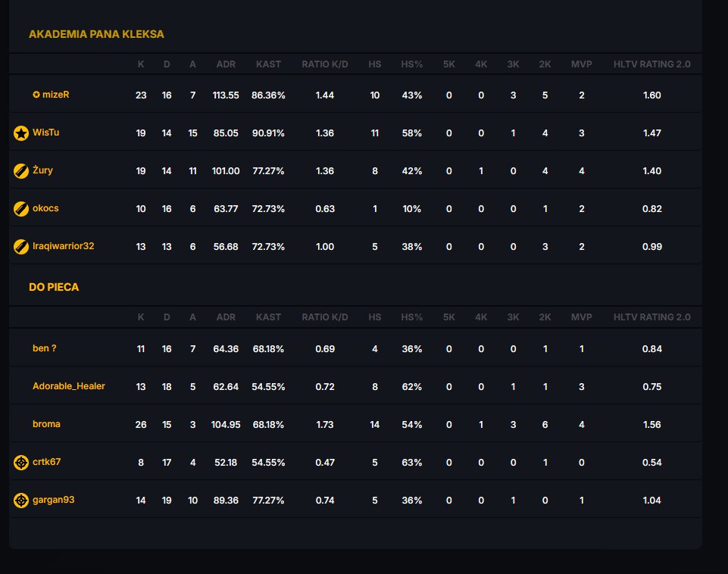Click WisTu's rating 1.47
The image size is (728, 574).
click(x=651, y=133)
